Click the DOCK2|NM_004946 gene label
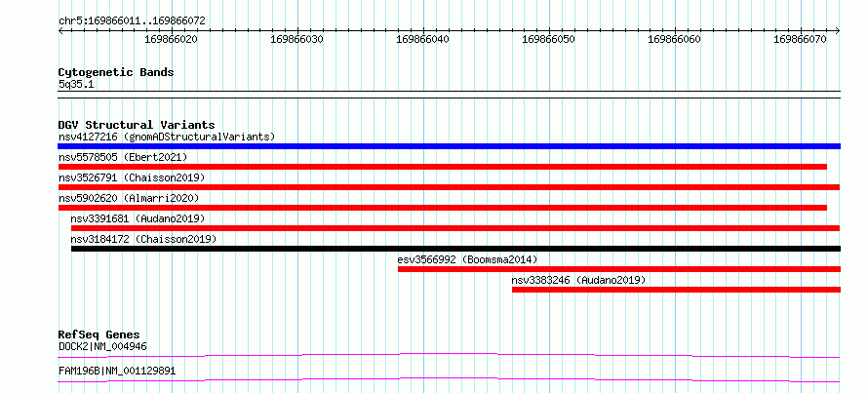 click(102, 347)
